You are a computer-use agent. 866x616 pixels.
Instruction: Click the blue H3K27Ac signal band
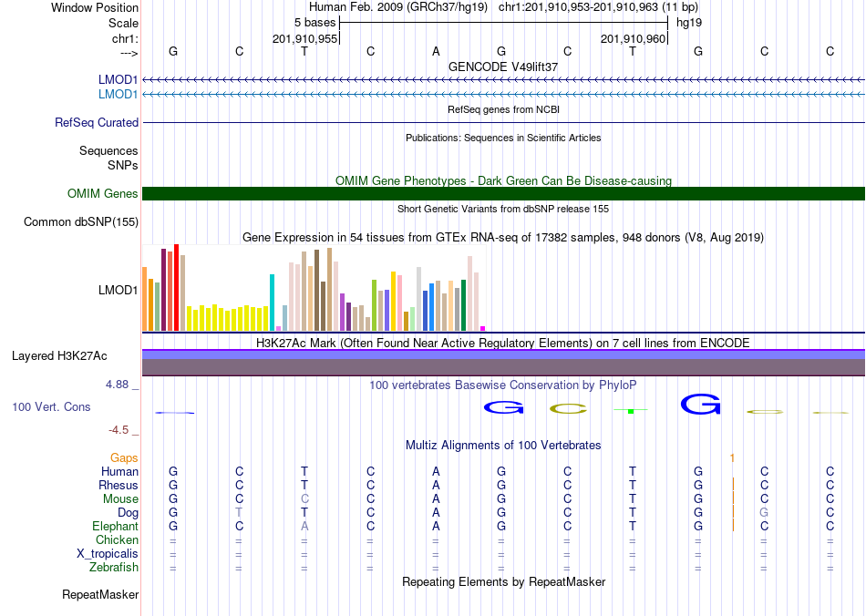click(x=503, y=354)
